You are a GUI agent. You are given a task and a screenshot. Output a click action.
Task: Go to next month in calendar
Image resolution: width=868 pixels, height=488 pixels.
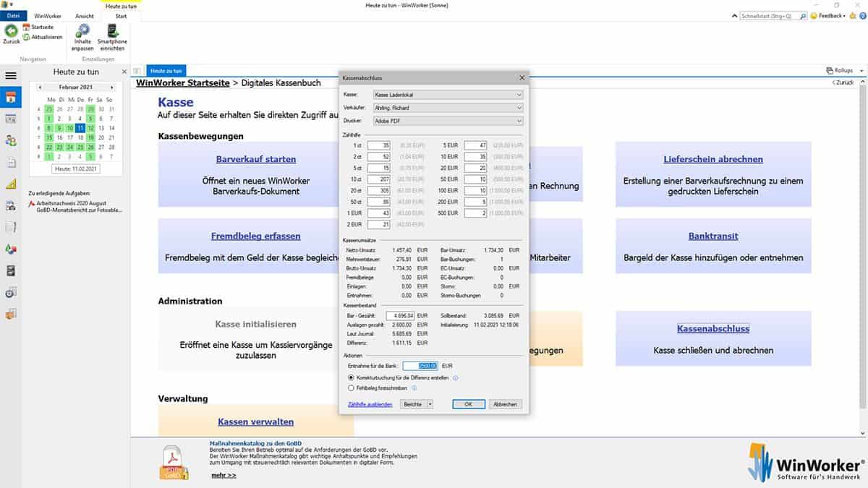112,87
